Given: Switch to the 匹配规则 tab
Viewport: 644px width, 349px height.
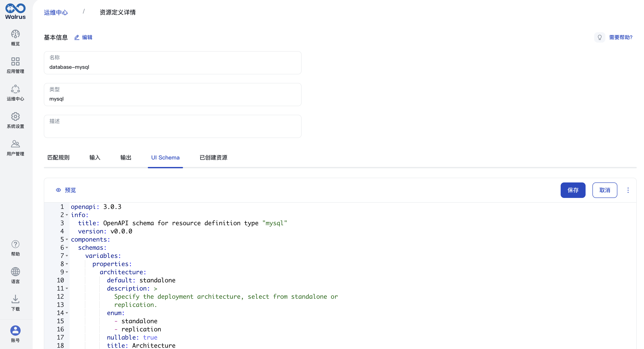Looking at the screenshot, I should click(58, 158).
